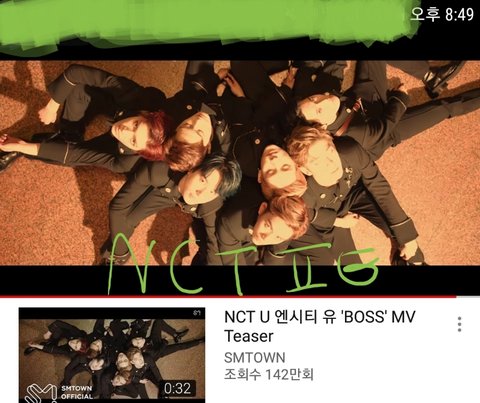Click the small watermark atop the thumbnail
This screenshot has width=480, height=403.
point(197,313)
